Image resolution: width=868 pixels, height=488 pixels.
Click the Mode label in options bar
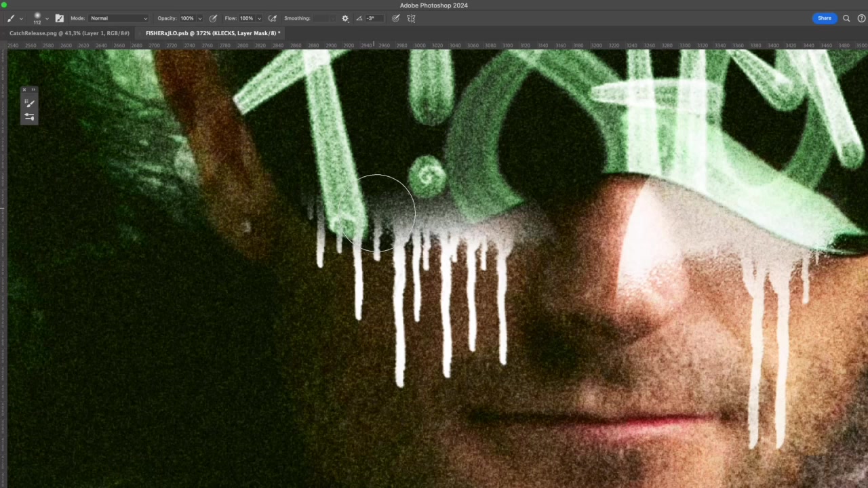click(77, 18)
